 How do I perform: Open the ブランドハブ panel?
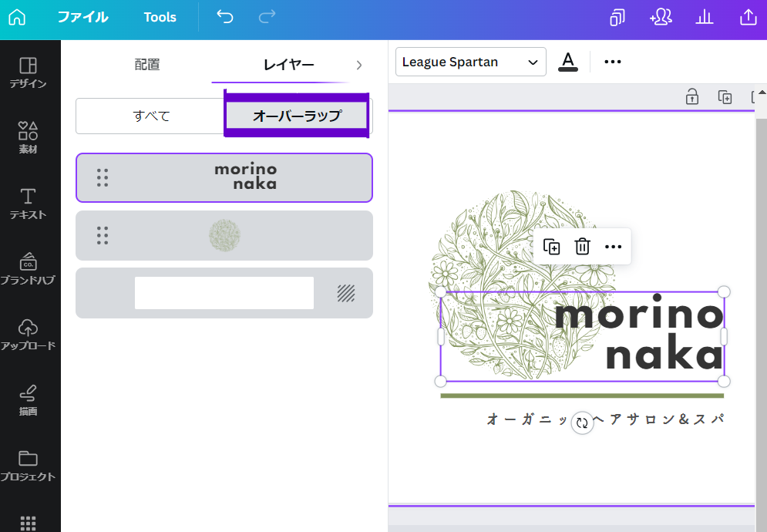coord(28,269)
